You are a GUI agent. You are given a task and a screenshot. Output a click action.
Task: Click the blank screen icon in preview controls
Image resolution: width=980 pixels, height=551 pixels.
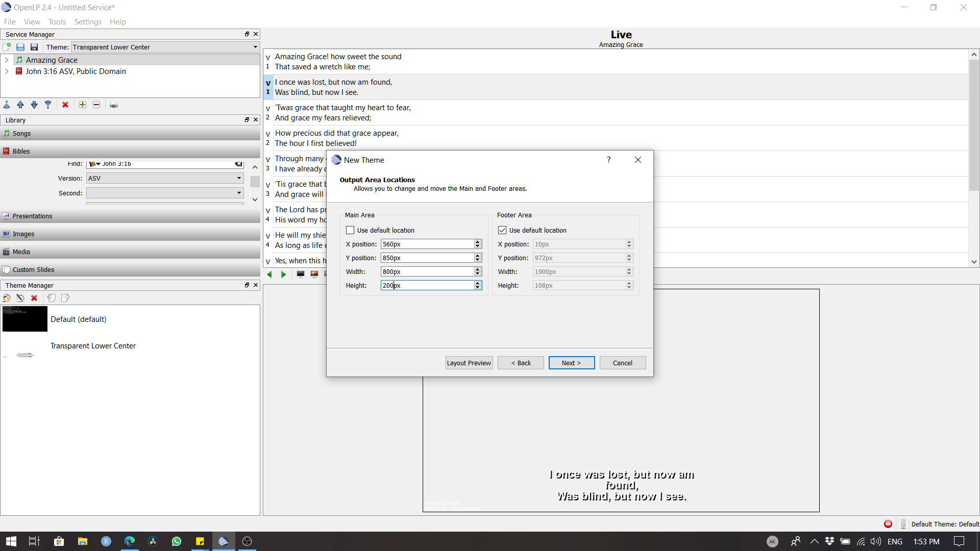pos(300,274)
